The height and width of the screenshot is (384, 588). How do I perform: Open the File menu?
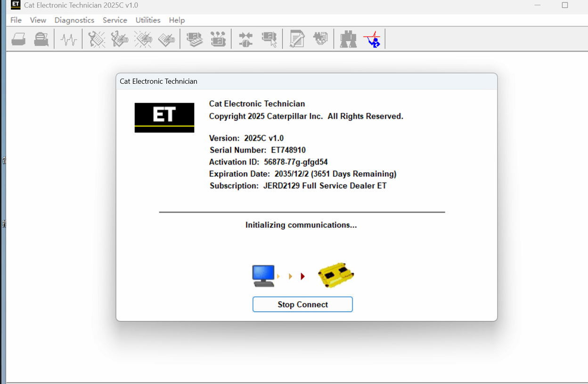16,20
